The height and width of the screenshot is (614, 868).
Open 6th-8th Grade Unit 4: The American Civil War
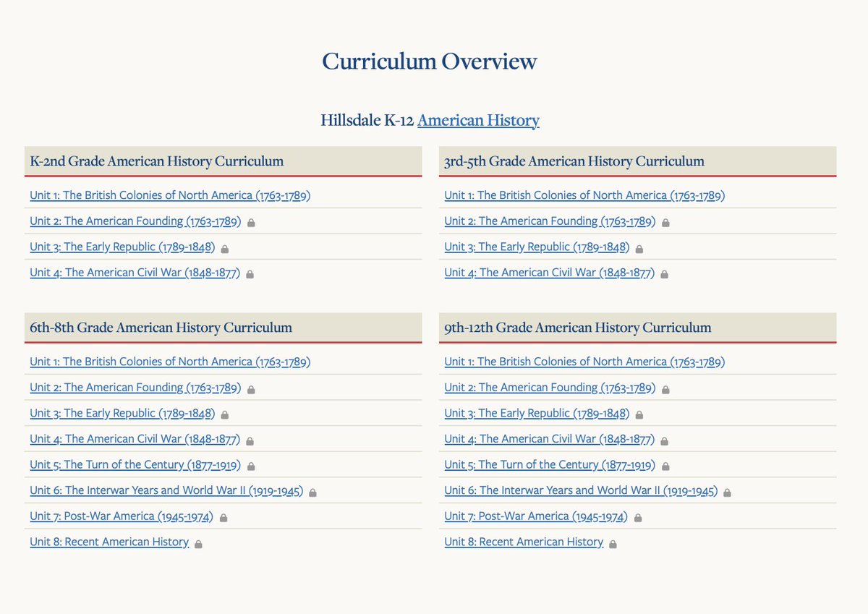(135, 439)
